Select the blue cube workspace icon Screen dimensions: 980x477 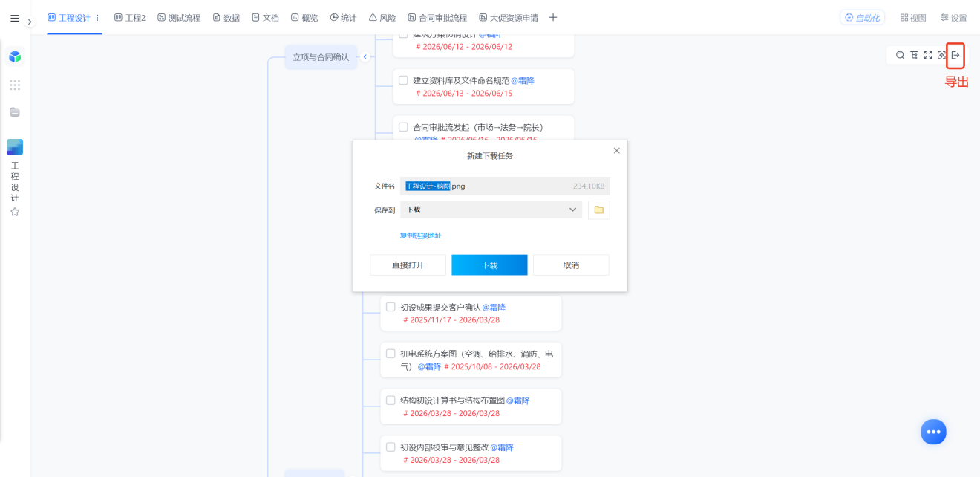pos(15,56)
